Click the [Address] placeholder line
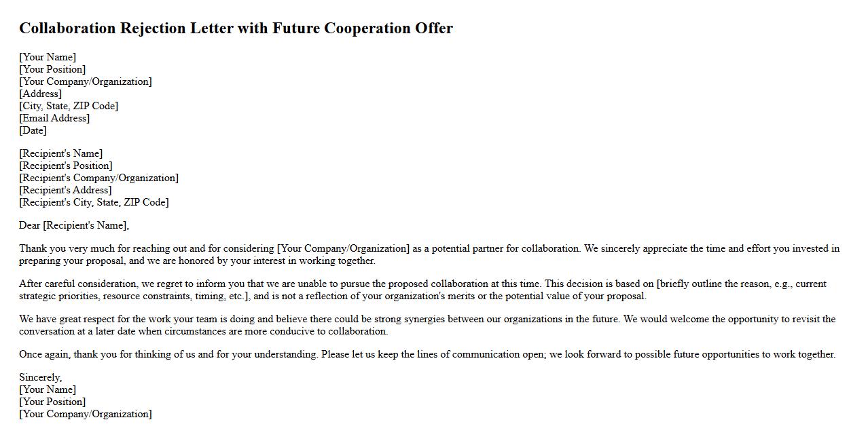Screen dimensions: 868x441 [x=40, y=94]
